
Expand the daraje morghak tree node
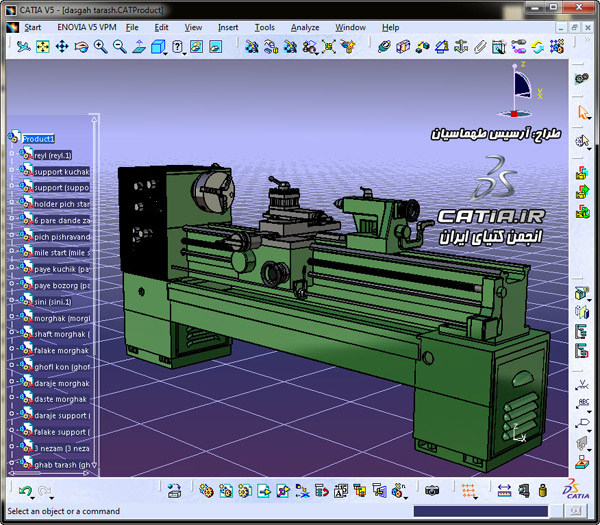11,381
